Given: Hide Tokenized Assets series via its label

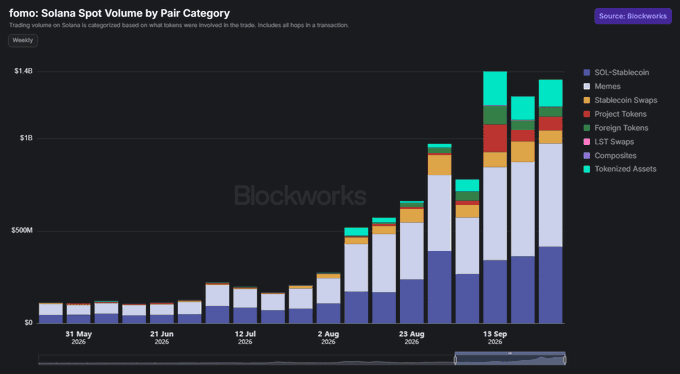Looking at the screenshot, I should click(625, 169).
